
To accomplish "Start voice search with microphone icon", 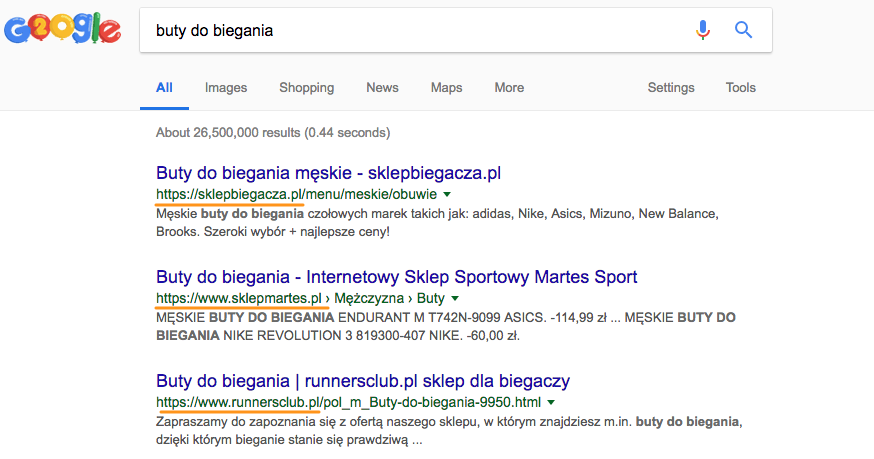I will (703, 30).
